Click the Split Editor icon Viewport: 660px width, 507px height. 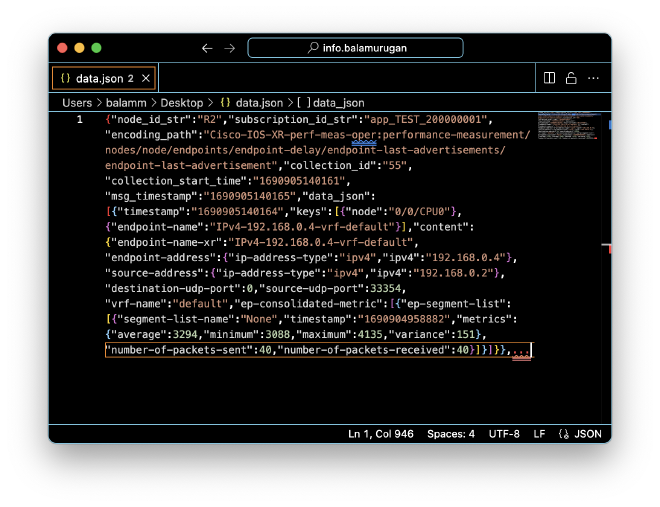[x=549, y=78]
